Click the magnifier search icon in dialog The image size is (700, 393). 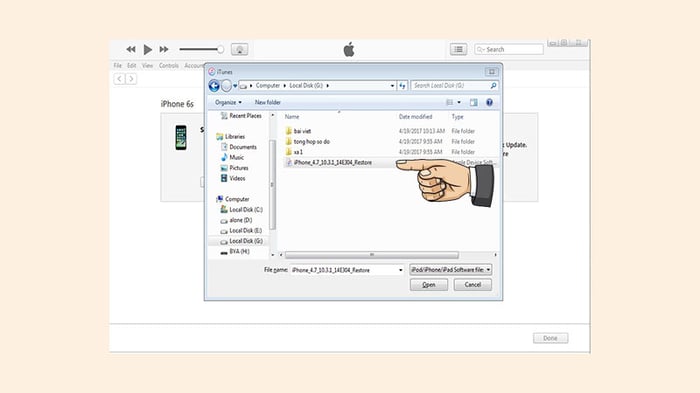point(493,86)
